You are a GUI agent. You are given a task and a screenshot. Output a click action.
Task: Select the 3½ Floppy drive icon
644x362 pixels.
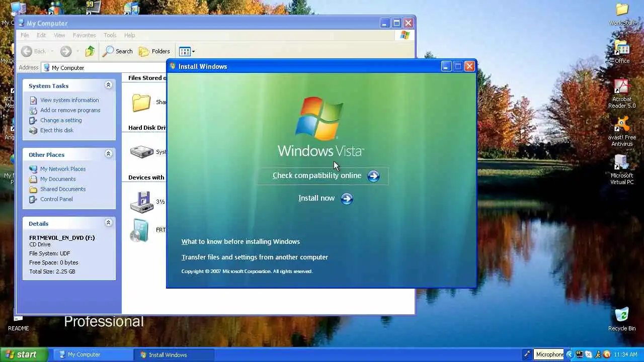[x=141, y=202]
